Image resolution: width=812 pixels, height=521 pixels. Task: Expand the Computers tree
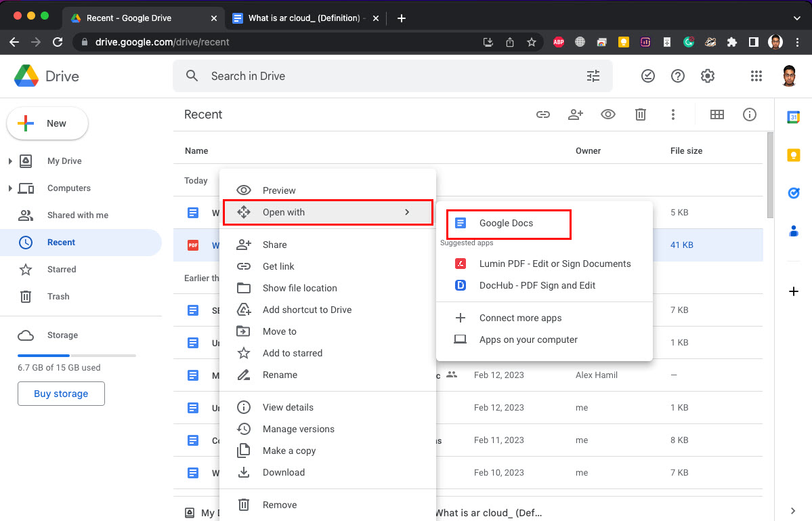click(x=10, y=188)
